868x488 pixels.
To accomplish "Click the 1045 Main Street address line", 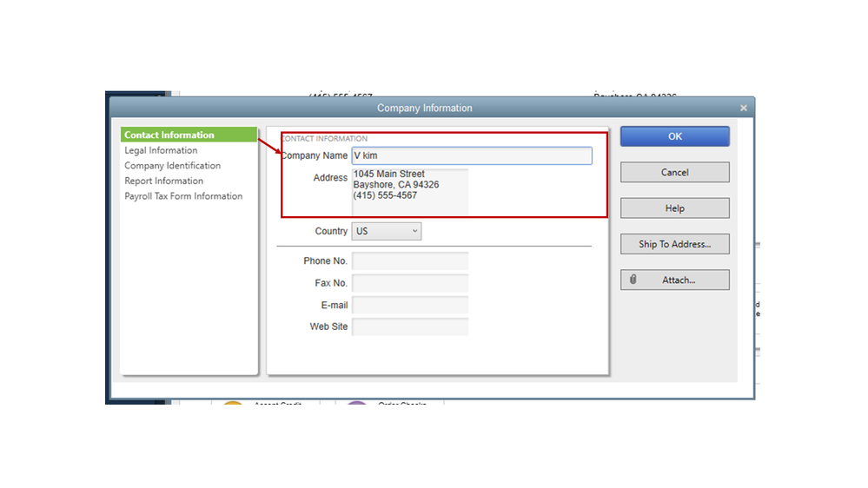I will [389, 174].
